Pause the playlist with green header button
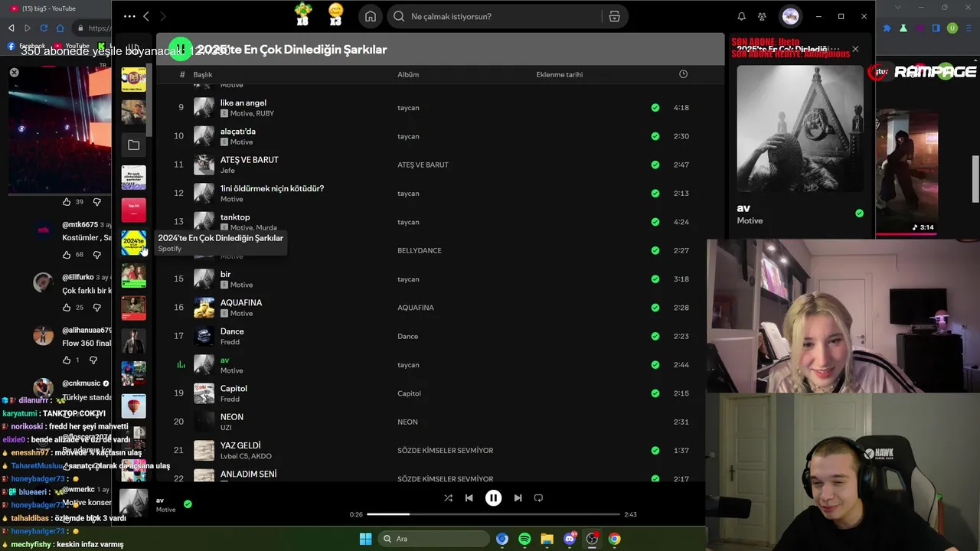 181,50
